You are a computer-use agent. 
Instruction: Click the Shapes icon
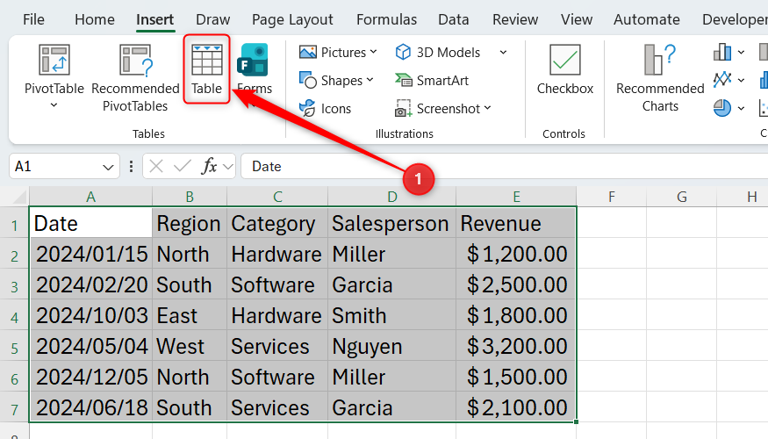click(x=308, y=80)
